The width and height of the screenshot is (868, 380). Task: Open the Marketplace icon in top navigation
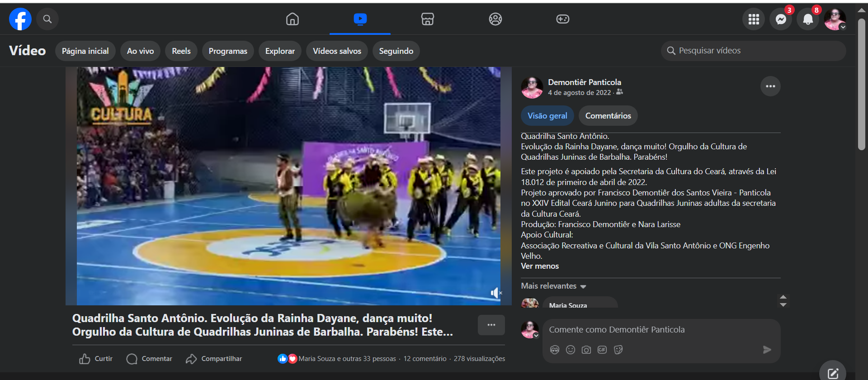click(427, 19)
